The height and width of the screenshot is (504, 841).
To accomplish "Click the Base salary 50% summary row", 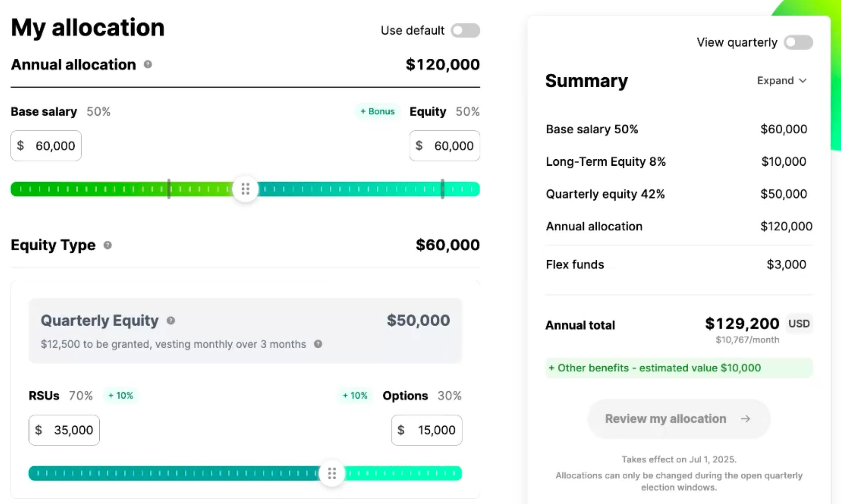I will click(679, 129).
